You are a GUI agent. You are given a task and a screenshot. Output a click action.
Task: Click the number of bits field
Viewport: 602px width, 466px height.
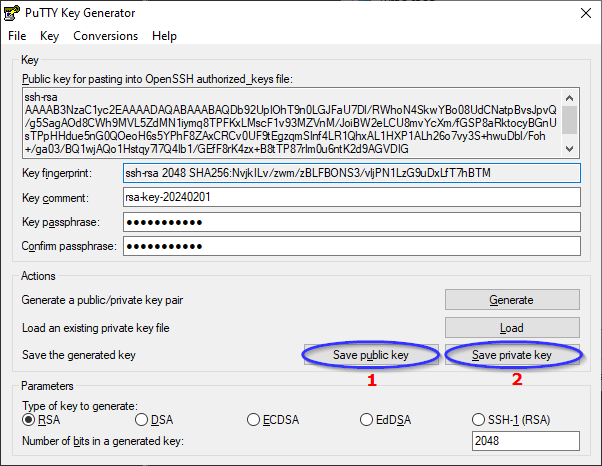[x=525, y=441]
